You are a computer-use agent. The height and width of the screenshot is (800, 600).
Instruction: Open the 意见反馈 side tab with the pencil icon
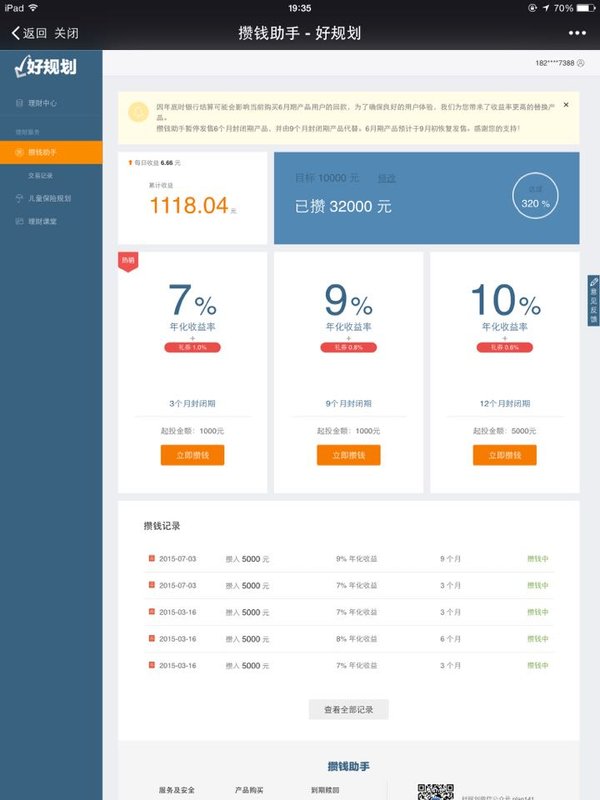pyautogui.click(x=593, y=300)
